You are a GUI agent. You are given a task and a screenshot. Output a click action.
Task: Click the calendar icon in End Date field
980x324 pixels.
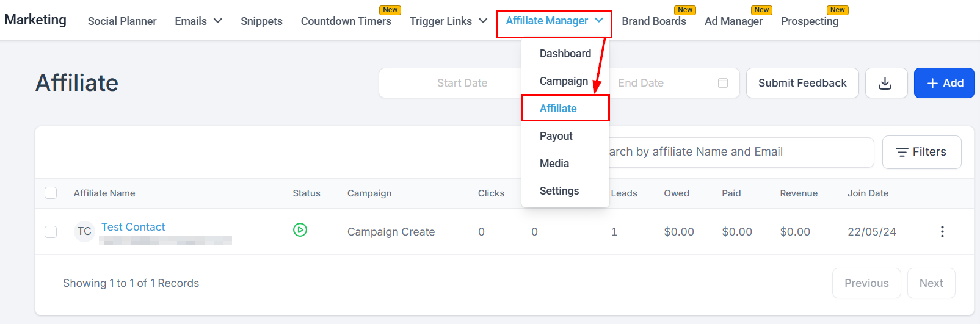[723, 83]
